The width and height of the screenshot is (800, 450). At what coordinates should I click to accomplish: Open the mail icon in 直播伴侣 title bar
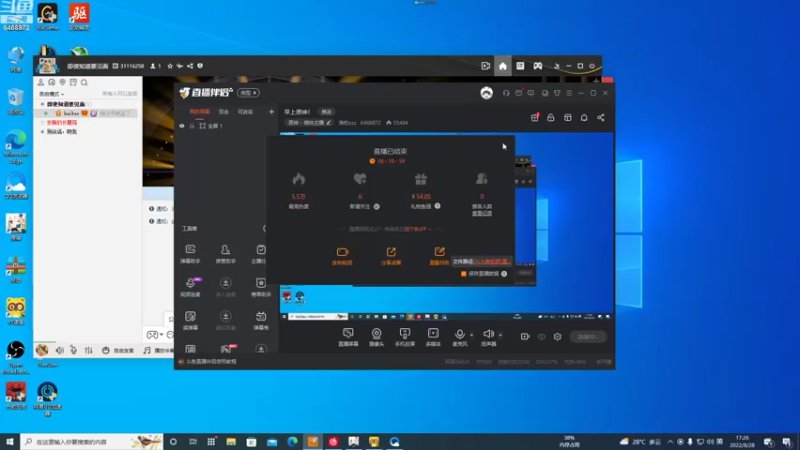(x=518, y=93)
